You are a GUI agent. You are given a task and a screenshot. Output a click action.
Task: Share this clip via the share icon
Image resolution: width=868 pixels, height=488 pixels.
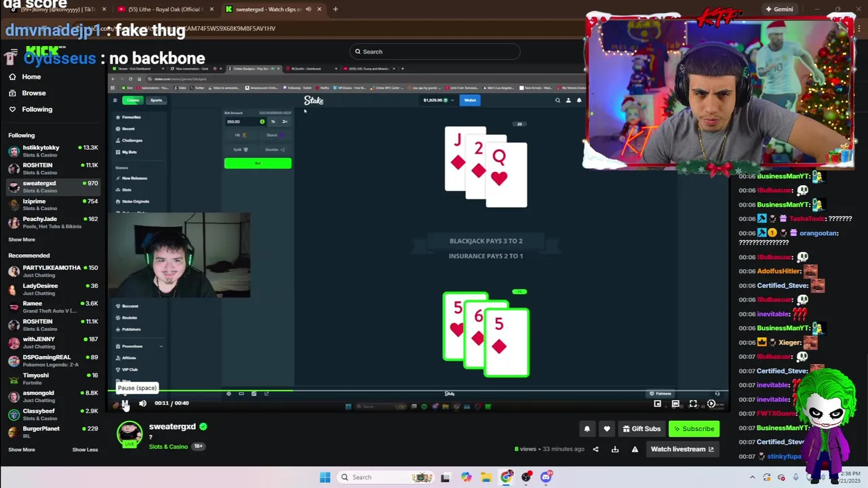(595, 449)
